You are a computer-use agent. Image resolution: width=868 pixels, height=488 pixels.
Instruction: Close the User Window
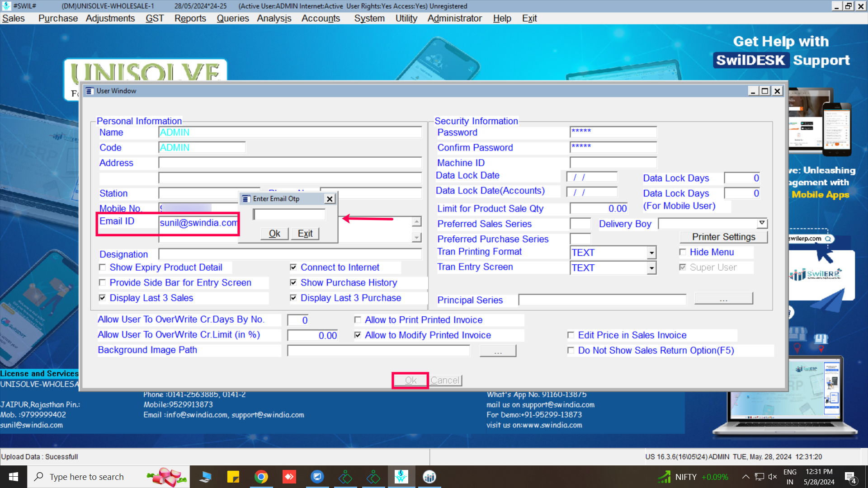click(777, 91)
